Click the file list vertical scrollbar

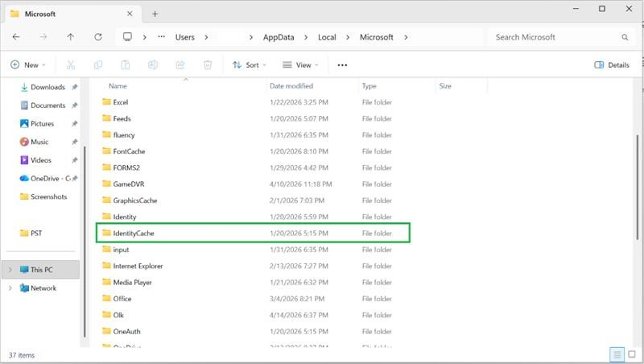(x=638, y=187)
